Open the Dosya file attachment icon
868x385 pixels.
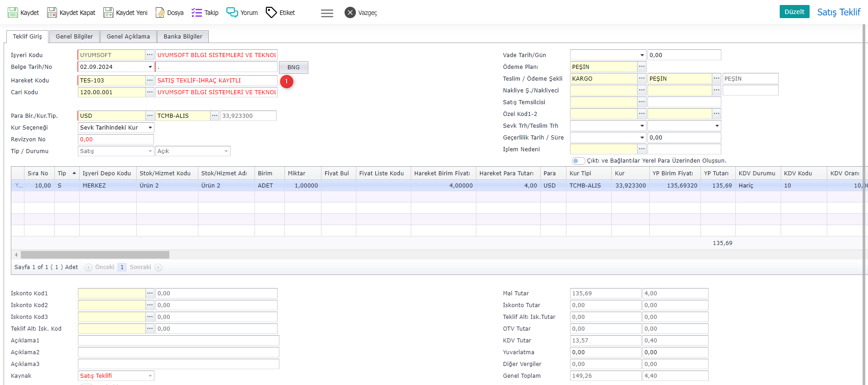160,13
